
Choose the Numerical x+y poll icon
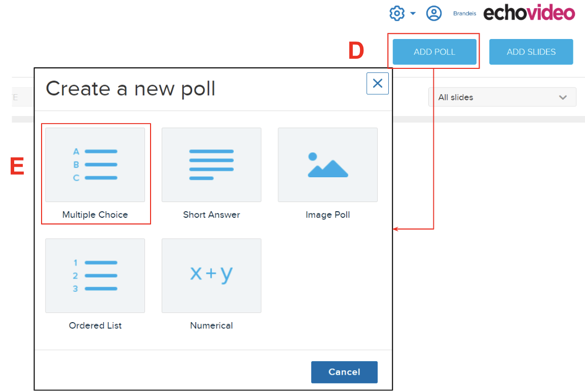coord(211,276)
